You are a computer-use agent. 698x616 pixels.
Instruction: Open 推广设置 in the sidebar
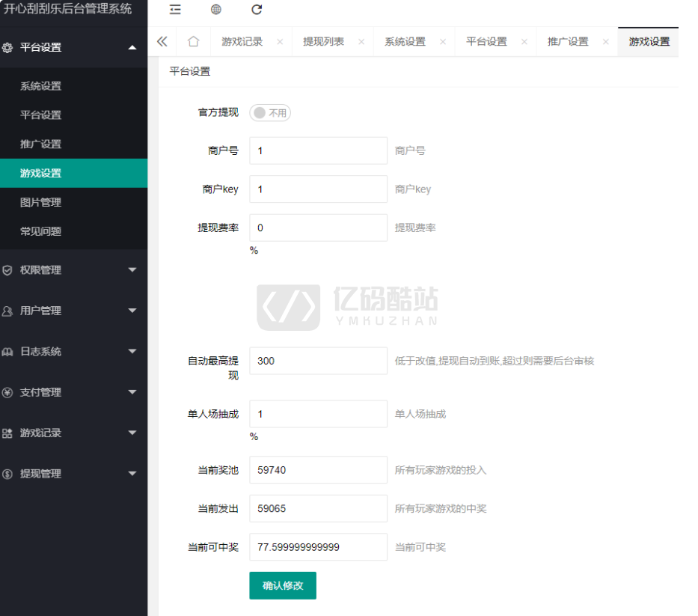[x=74, y=144]
